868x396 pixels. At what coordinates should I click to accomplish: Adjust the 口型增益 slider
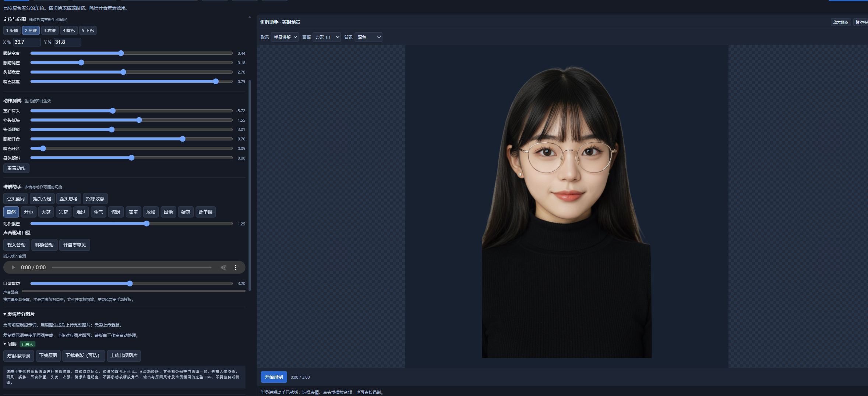tap(131, 283)
